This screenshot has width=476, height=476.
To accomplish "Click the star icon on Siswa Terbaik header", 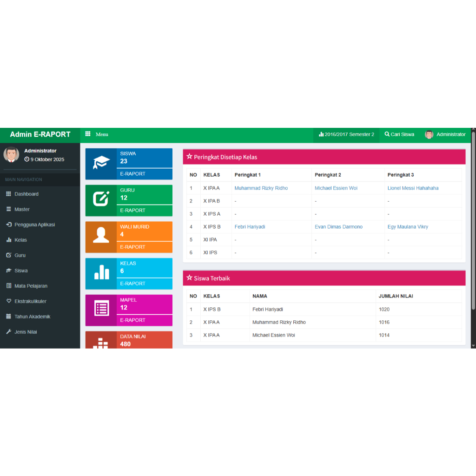I will click(189, 278).
